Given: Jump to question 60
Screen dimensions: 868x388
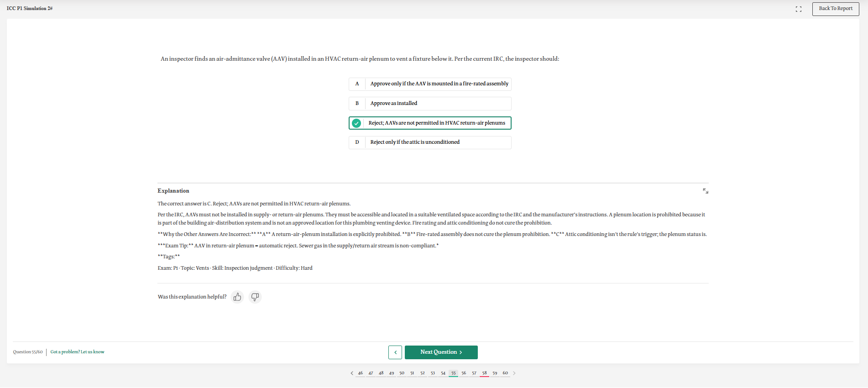Looking at the screenshot, I should 505,373.
